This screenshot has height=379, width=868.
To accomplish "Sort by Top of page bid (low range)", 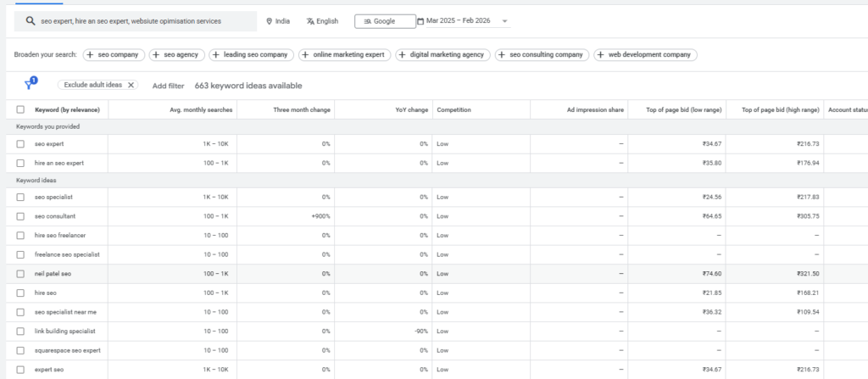I will click(x=684, y=109).
